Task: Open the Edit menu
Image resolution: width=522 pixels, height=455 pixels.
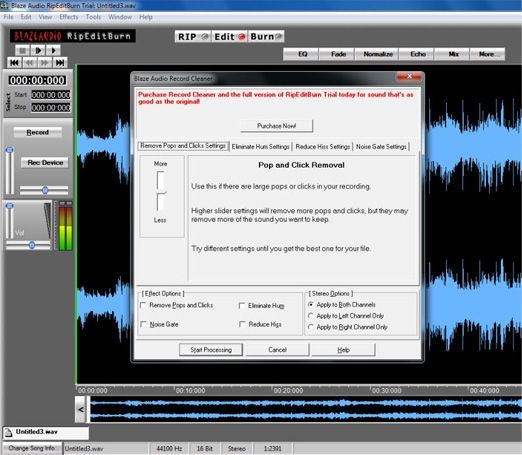Action: tap(26, 17)
